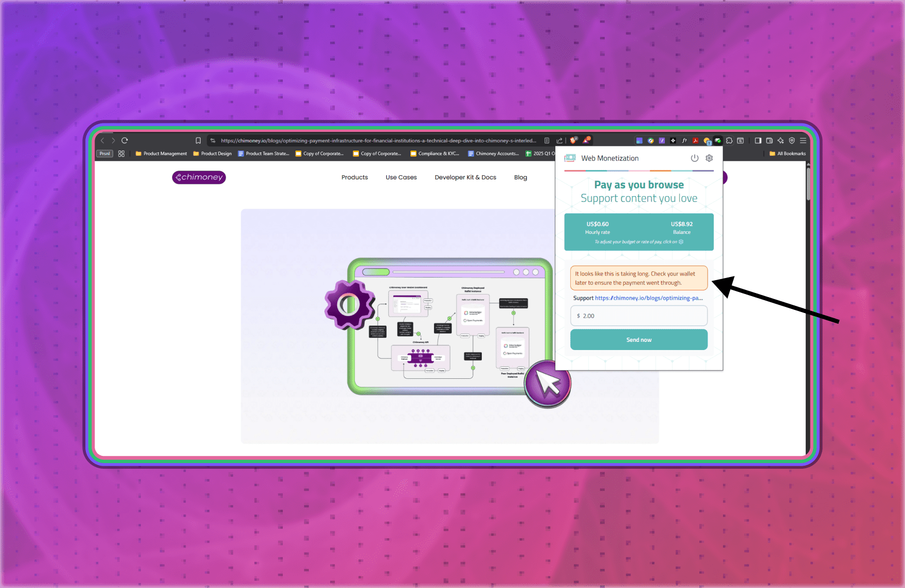This screenshot has width=905, height=588.
Task: Toggle Web Monetization power button
Action: pos(694,158)
